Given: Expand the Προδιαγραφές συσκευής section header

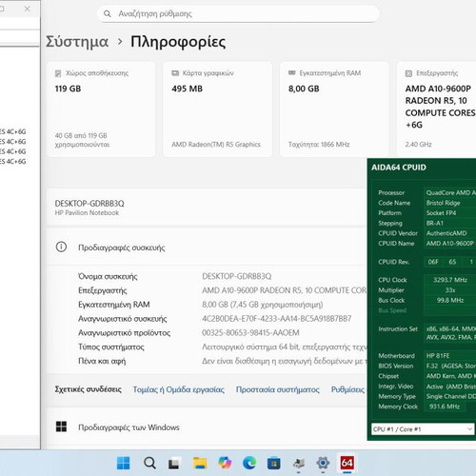Looking at the screenshot, I should click(207, 248).
